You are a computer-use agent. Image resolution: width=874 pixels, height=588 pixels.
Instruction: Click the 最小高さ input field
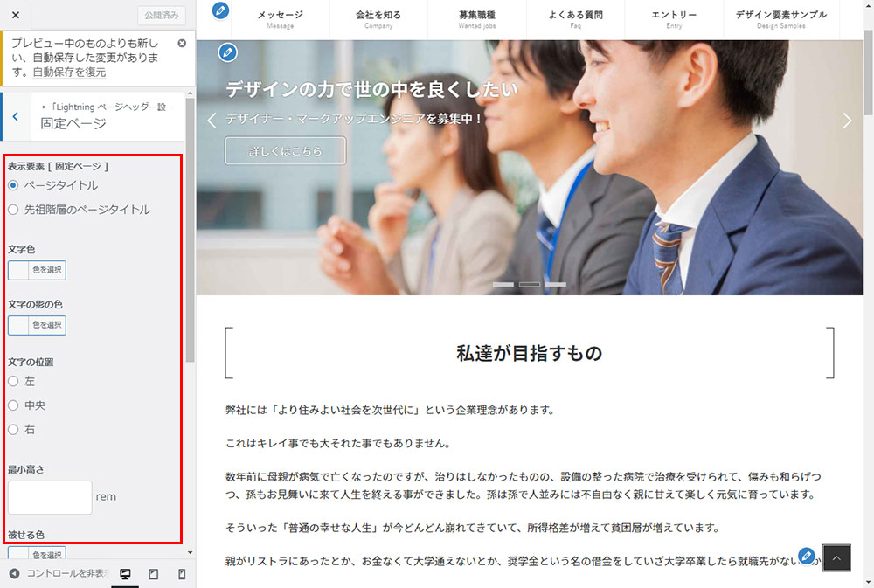tap(50, 497)
